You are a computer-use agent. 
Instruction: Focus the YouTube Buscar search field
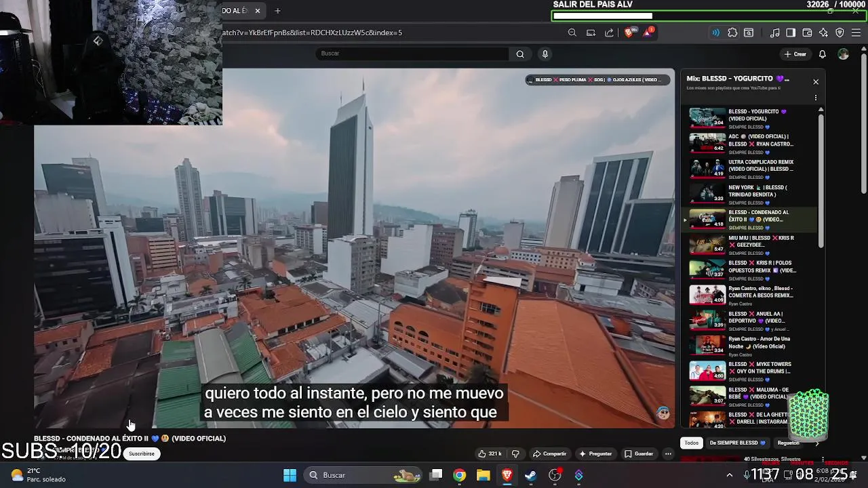tap(412, 54)
